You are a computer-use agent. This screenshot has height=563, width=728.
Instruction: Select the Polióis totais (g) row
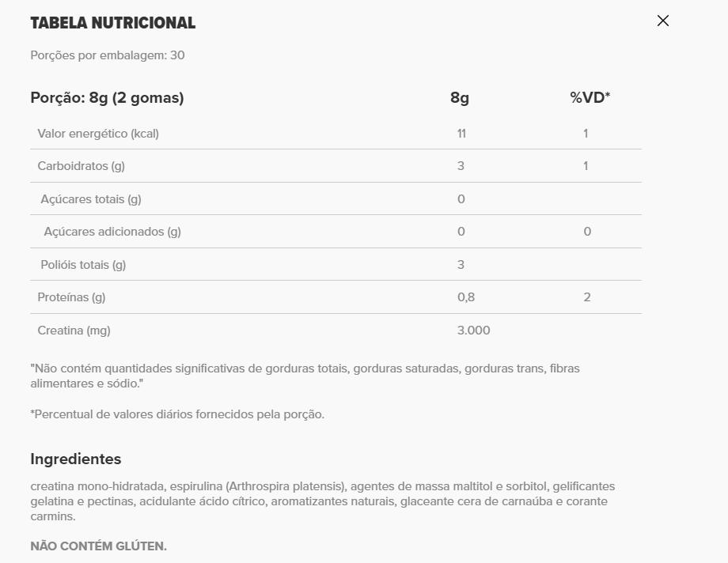[83, 265]
